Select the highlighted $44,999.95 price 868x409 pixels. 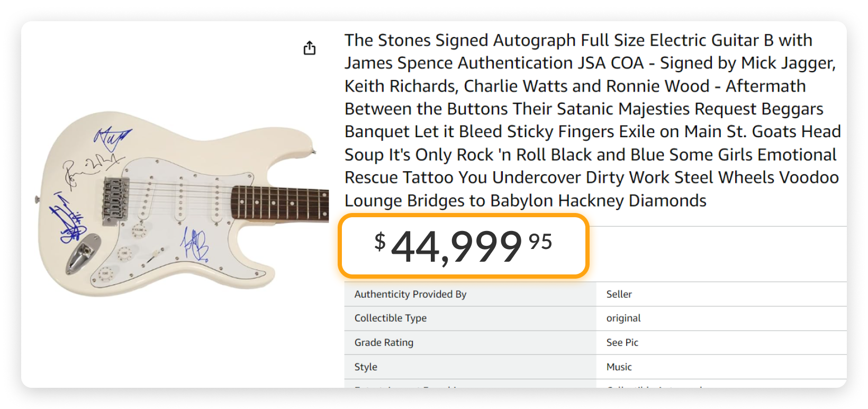464,246
